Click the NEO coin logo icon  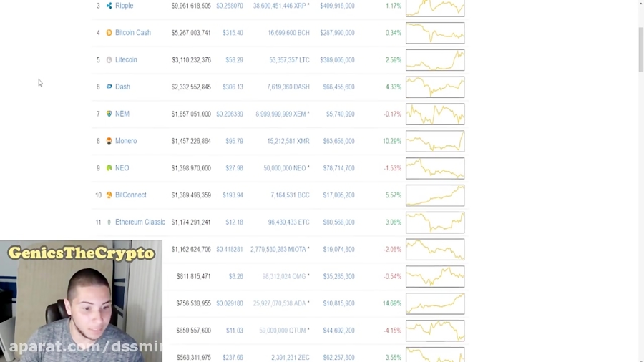pos(109,168)
